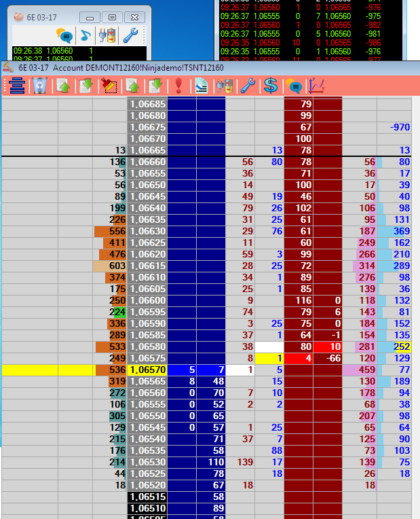Maximize the small 6E 03-17 window
This screenshot has width=420, height=519.
tap(112, 17)
